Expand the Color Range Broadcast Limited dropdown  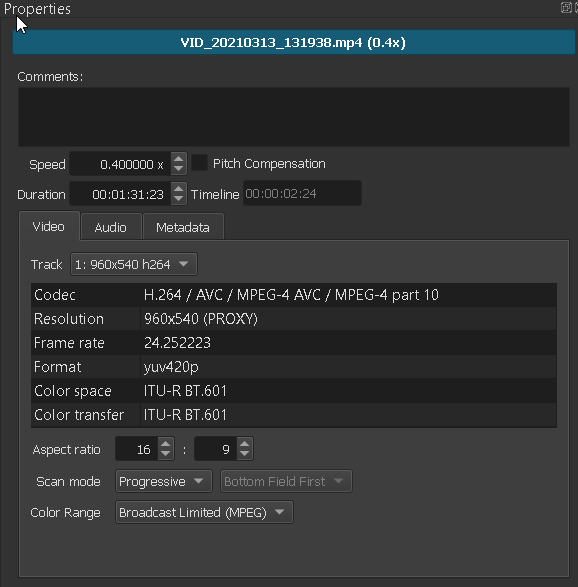click(204, 512)
